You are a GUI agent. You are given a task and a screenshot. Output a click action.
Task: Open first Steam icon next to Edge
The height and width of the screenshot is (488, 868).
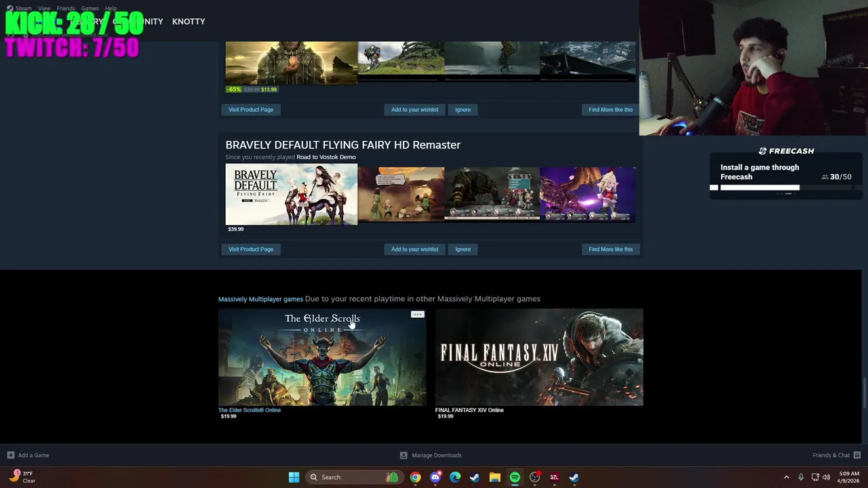(x=475, y=477)
